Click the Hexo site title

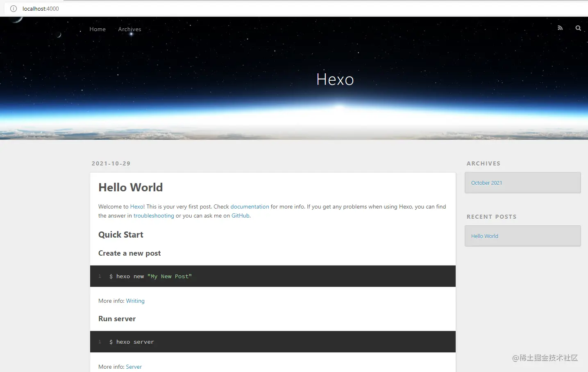(335, 79)
